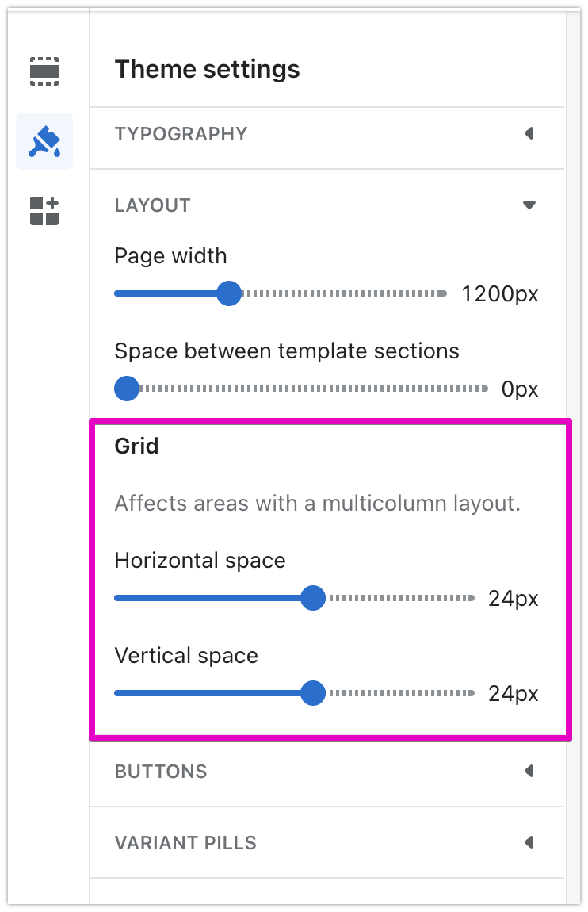Image resolution: width=588 pixels, height=912 pixels.
Task: Click the Vertical space slider handle
Action: (314, 693)
